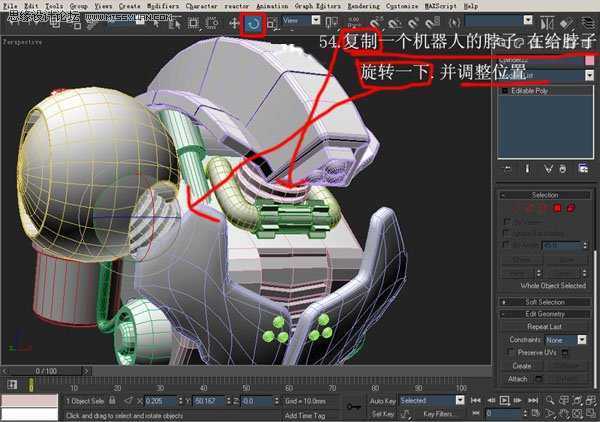600x422 pixels.
Task: Open the File menu
Action: 10,6
